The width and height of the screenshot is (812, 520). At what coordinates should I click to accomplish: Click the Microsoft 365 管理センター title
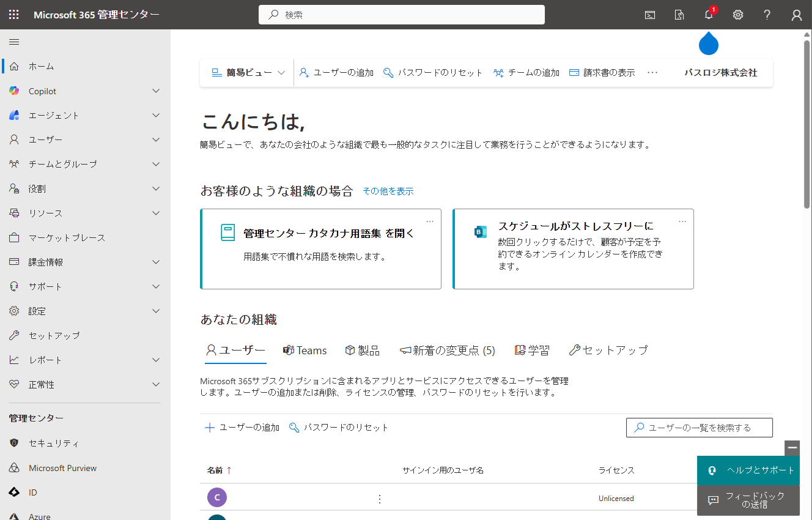97,15
